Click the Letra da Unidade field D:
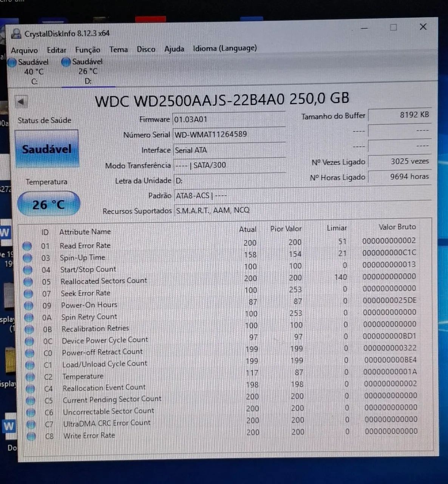The height and width of the screenshot is (484, 448). click(229, 180)
